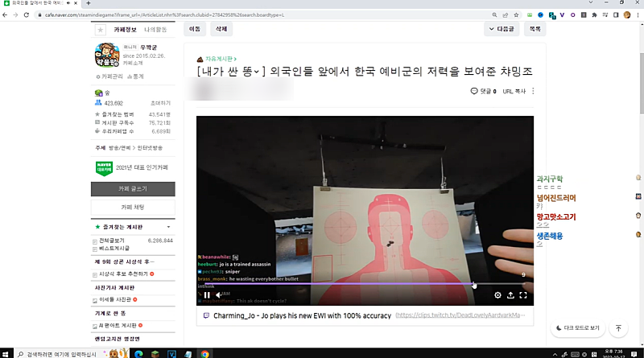Share the video via share icon

pyautogui.click(x=510, y=295)
